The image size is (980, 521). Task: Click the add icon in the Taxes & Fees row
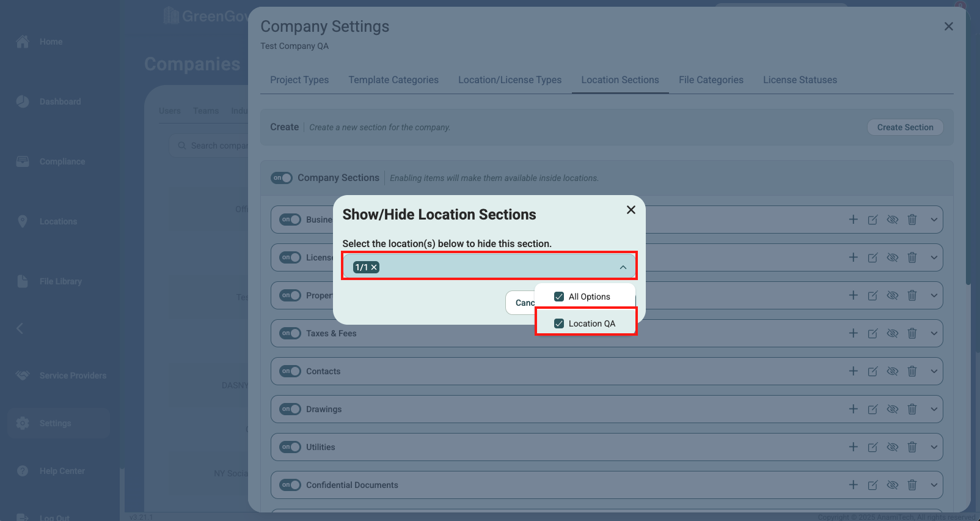click(854, 333)
